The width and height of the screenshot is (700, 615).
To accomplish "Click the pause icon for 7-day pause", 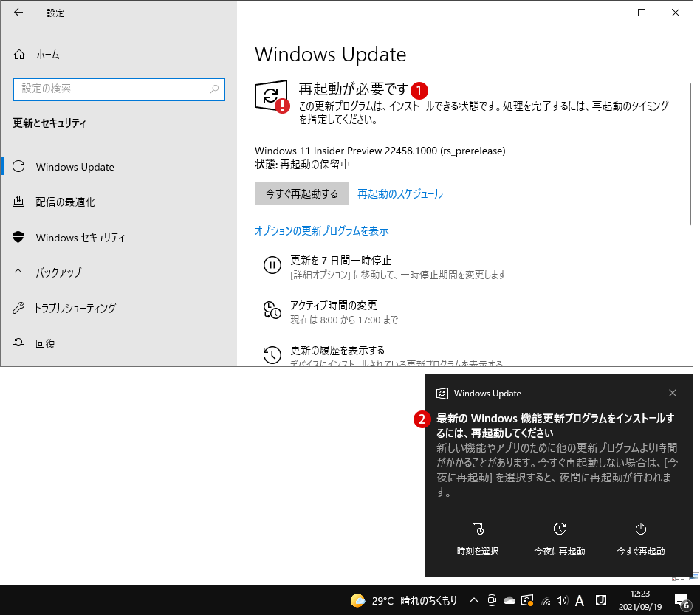I will [272, 265].
